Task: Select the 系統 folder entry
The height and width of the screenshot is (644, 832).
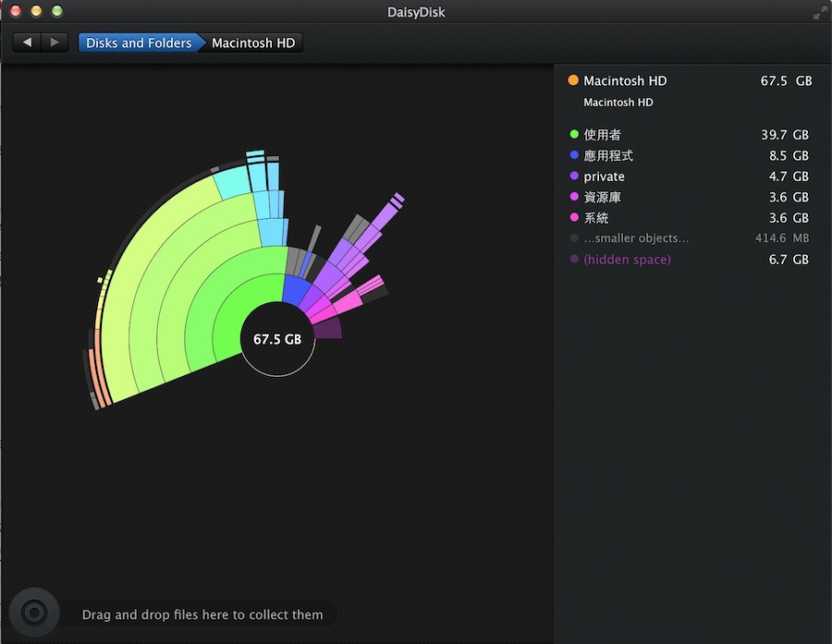Action: tap(596, 218)
